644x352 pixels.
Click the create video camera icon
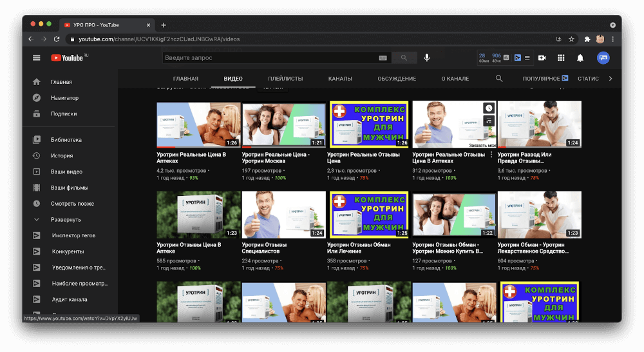click(x=542, y=58)
